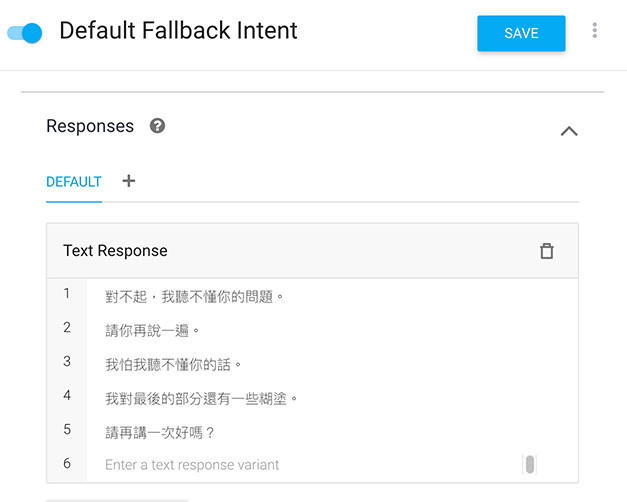Edit response variant '請你再說一遍。'
This screenshot has width=627, height=502.
click(x=153, y=330)
